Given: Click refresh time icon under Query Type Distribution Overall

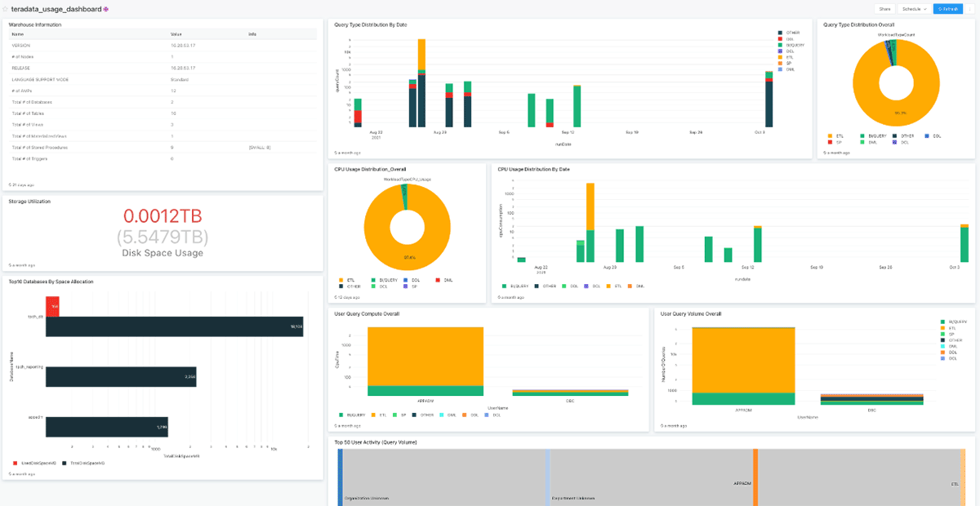Looking at the screenshot, I should click(x=826, y=153).
